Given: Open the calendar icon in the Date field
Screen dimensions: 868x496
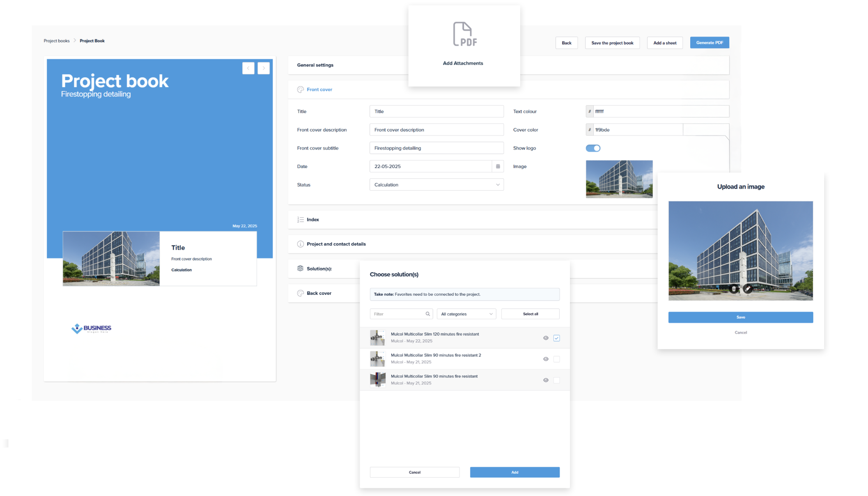Looking at the screenshot, I should point(498,166).
